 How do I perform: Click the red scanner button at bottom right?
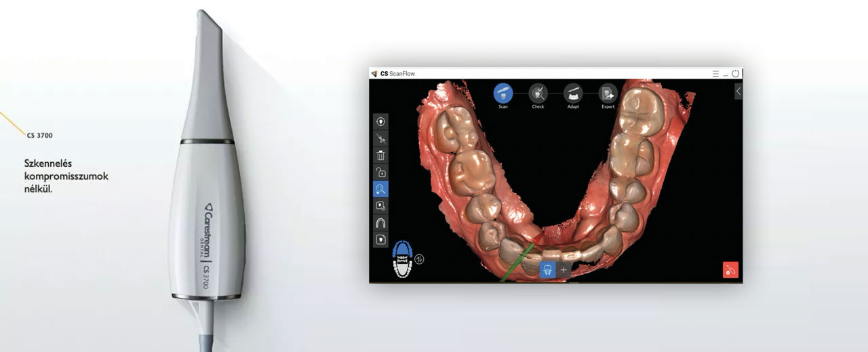point(730,269)
